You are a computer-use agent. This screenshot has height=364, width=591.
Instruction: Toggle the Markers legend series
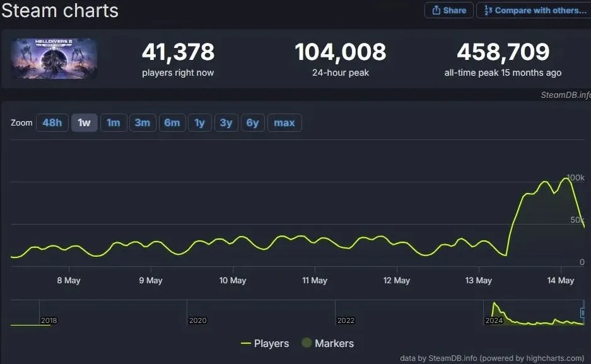pyautogui.click(x=328, y=343)
